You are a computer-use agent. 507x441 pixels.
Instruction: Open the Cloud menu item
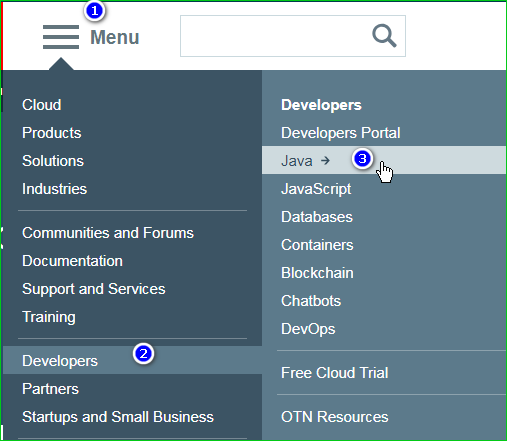coord(42,105)
